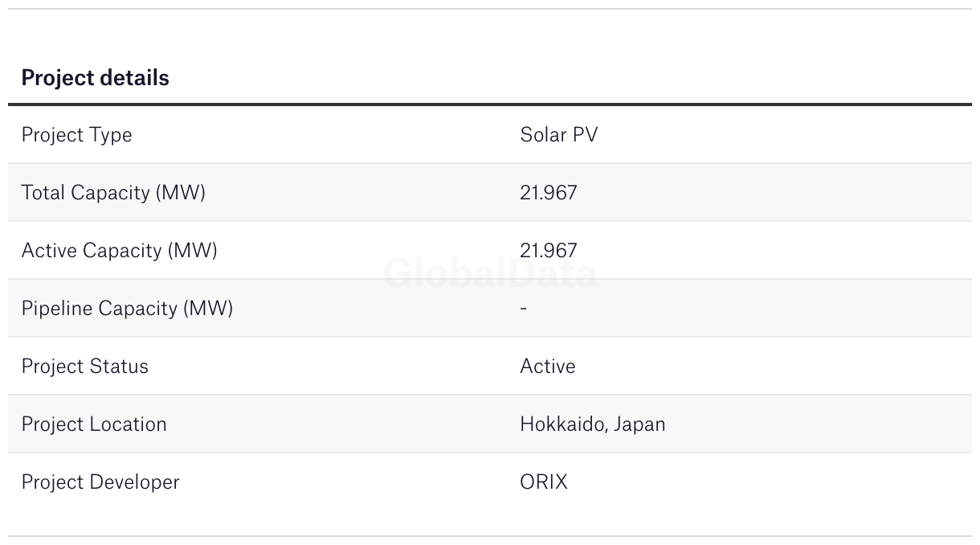The image size is (980, 545).
Task: Click the "Project Developer" label
Action: point(100,482)
